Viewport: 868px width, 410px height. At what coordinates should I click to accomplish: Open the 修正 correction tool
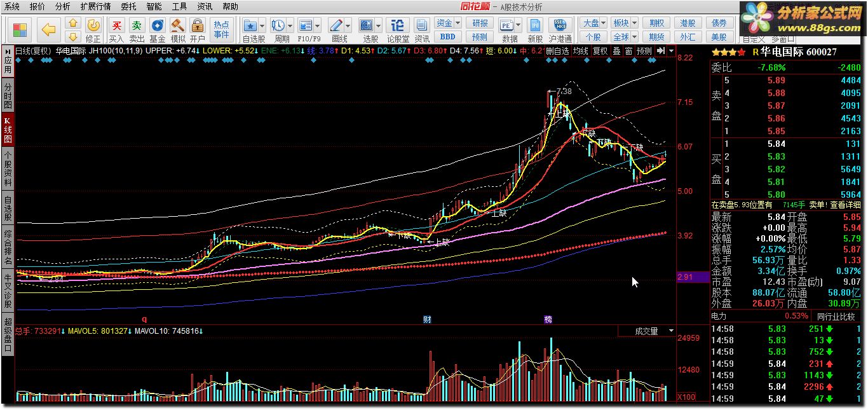click(93, 30)
